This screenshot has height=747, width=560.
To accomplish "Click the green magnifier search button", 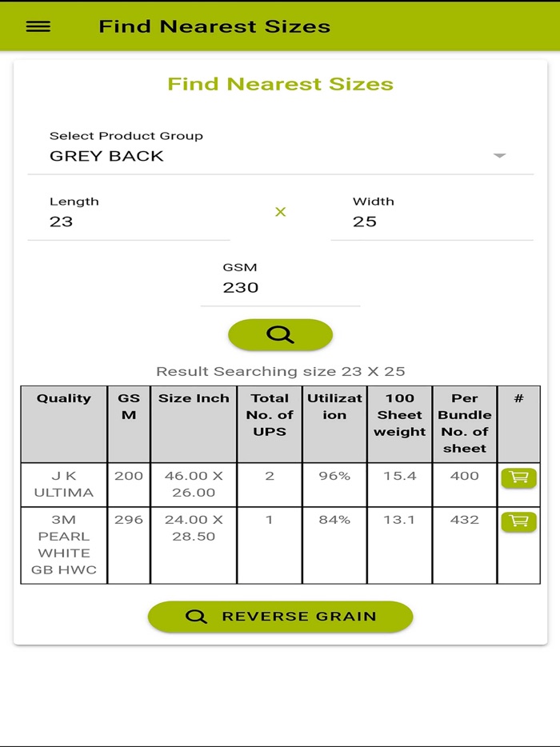I will (x=280, y=334).
